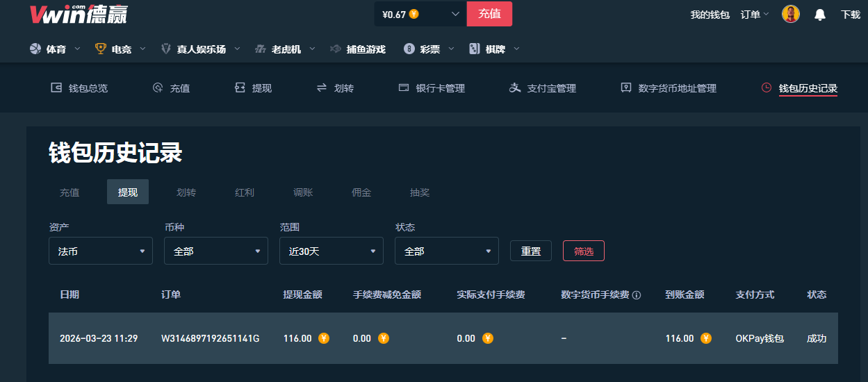Open 银行卡管理 in wallet navigation
This screenshot has height=382, width=868.
pyautogui.click(x=432, y=88)
